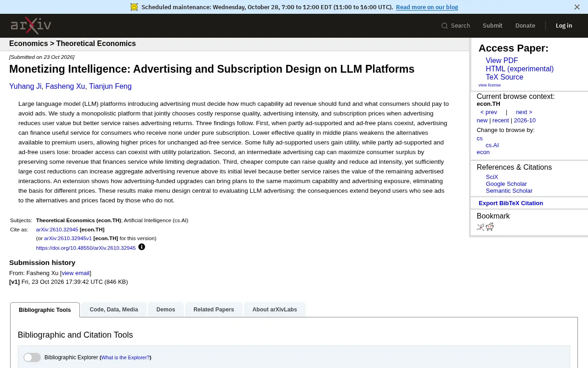The width and height of the screenshot is (588, 368).
Task: Open SciX references link
Action: click(492, 177)
